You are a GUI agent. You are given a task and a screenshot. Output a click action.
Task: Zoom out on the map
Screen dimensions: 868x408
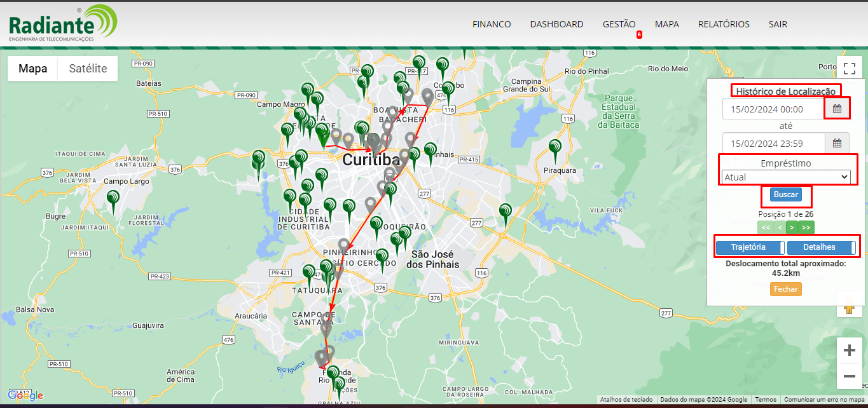click(x=849, y=376)
